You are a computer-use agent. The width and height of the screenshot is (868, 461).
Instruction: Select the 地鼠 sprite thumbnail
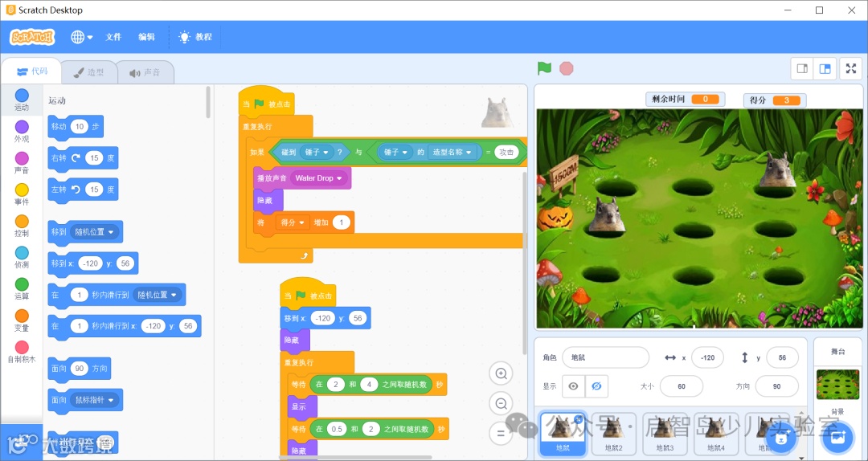(563, 434)
